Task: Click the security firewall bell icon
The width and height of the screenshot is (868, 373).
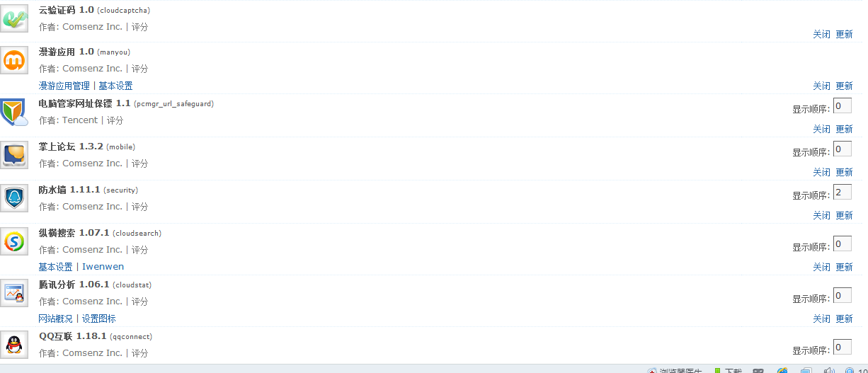Action: pyautogui.click(x=14, y=197)
